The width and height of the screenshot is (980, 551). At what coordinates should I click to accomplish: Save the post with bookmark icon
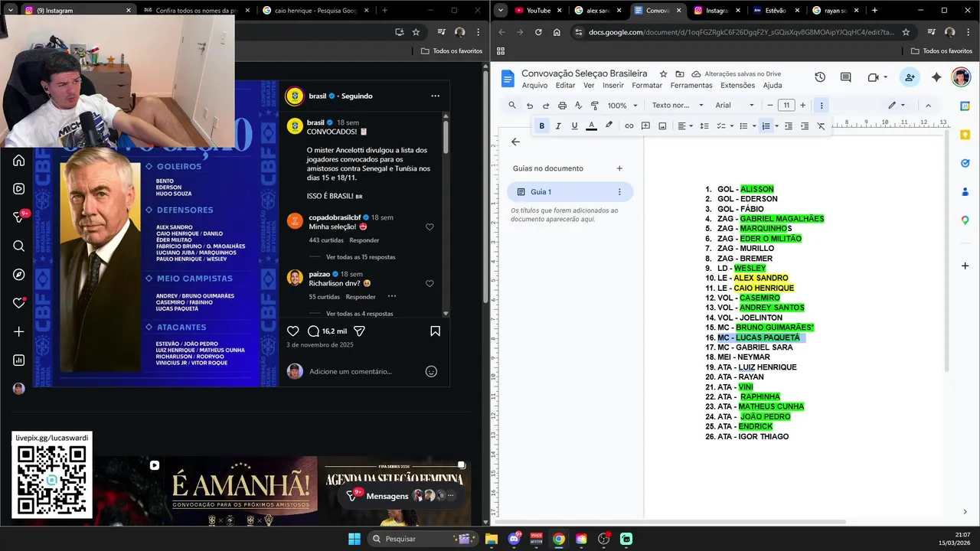coord(435,331)
